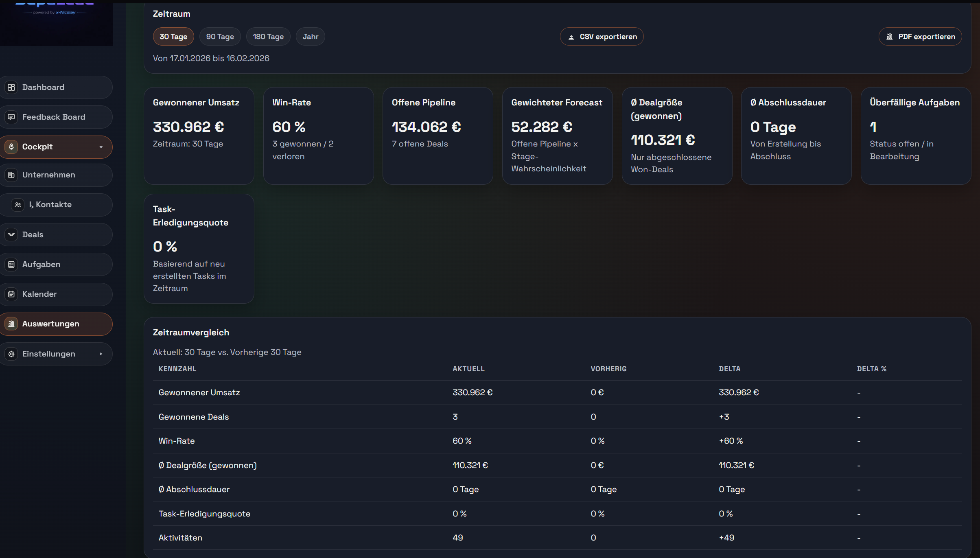Viewport: 980px width, 558px height.
Task: Set period to Jahr
Action: (310, 37)
